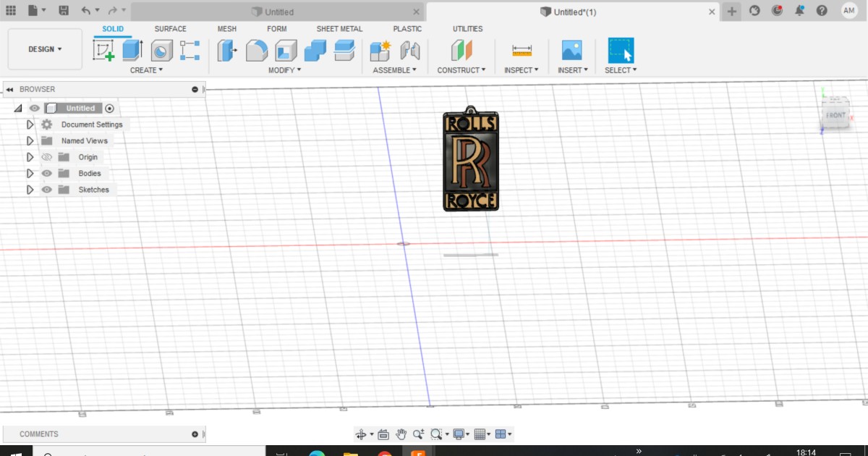Viewport: 868px width, 456px height.
Task: Open the SHEET METAL tab
Action: (339, 29)
